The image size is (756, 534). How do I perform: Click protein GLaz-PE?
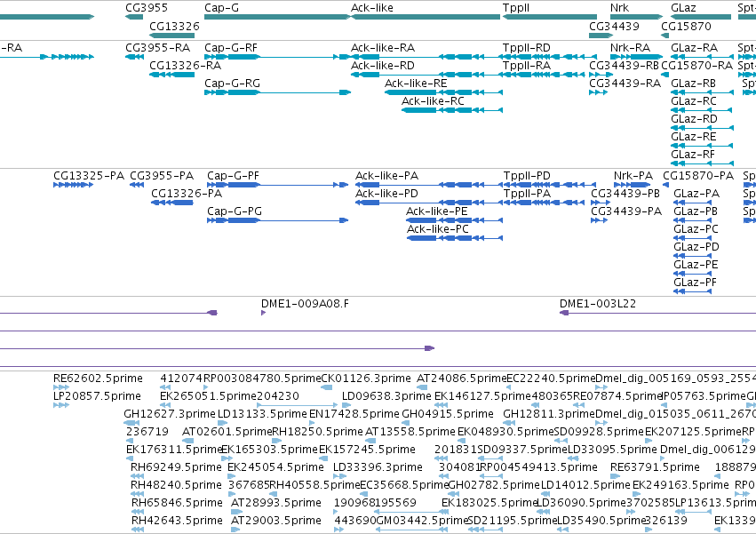pos(692,274)
